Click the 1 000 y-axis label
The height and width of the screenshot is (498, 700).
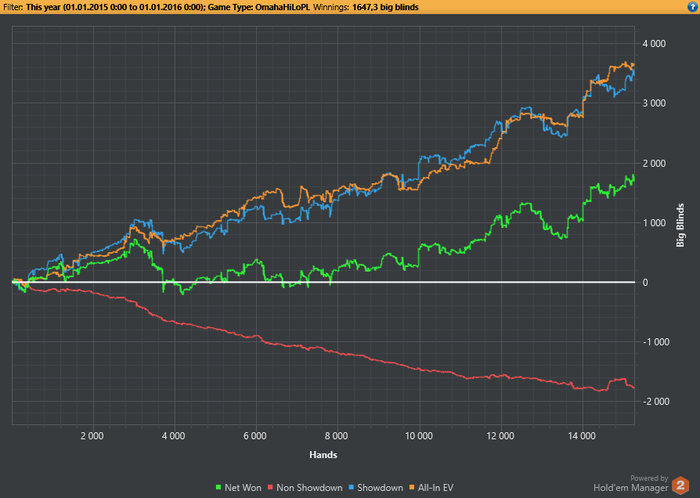pos(654,223)
